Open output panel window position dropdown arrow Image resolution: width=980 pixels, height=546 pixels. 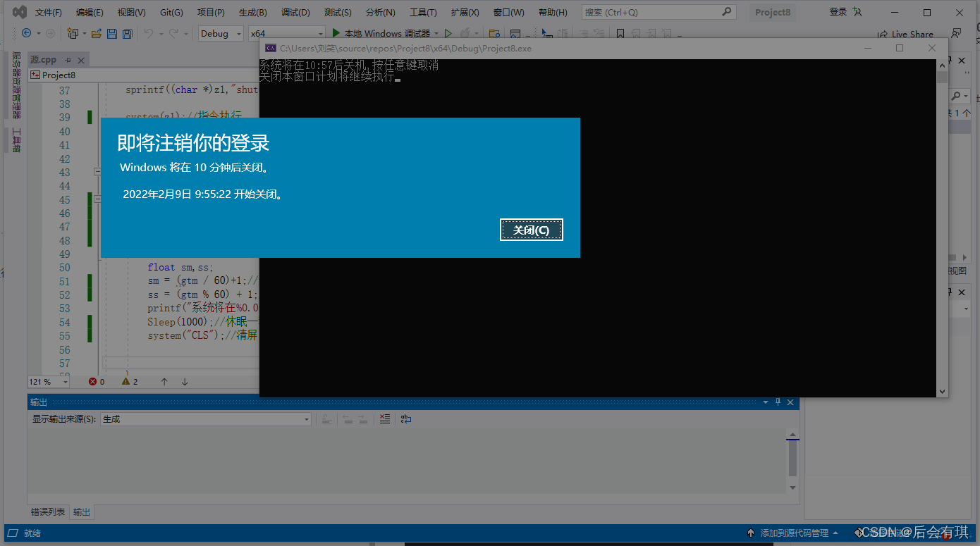[x=766, y=402]
